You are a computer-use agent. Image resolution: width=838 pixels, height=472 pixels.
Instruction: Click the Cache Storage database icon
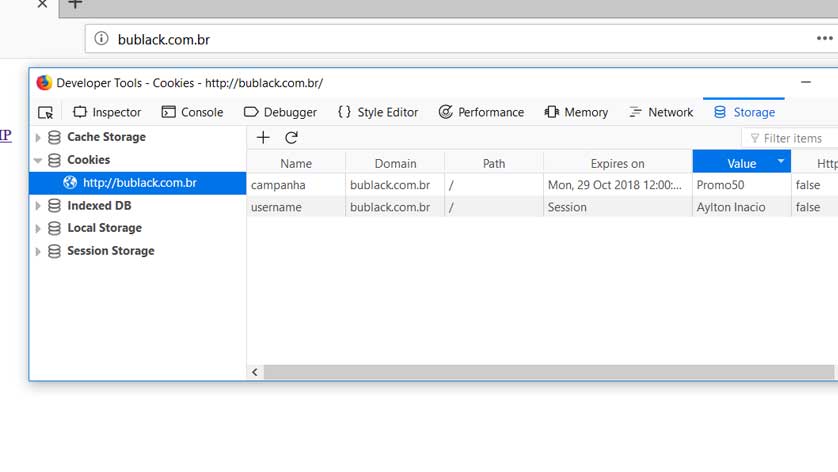[54, 137]
